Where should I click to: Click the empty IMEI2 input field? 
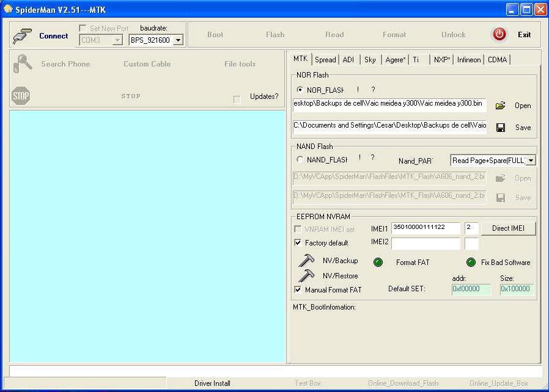(426, 244)
